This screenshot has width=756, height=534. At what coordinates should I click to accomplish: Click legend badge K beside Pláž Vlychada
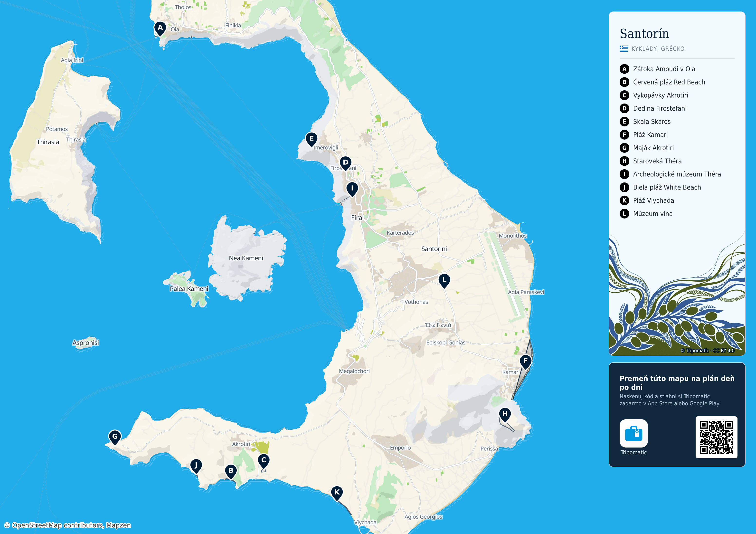624,201
